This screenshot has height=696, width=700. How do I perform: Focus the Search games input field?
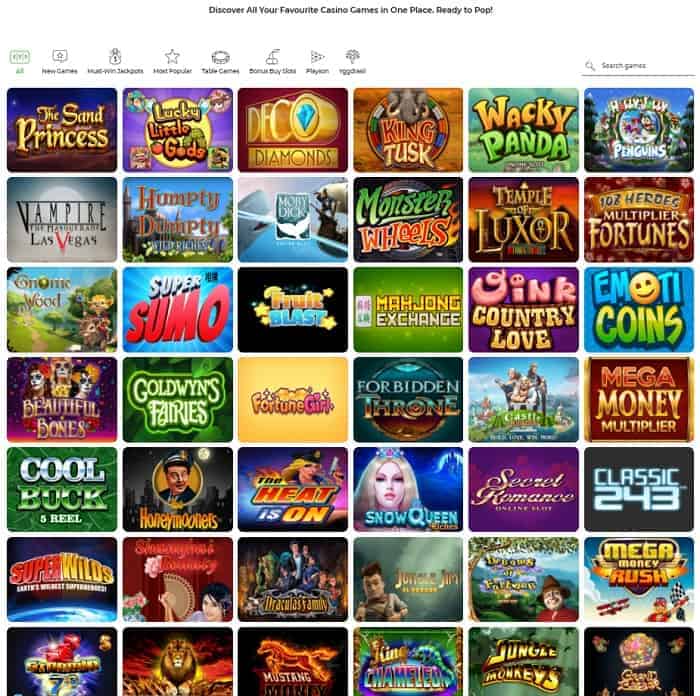(638, 66)
